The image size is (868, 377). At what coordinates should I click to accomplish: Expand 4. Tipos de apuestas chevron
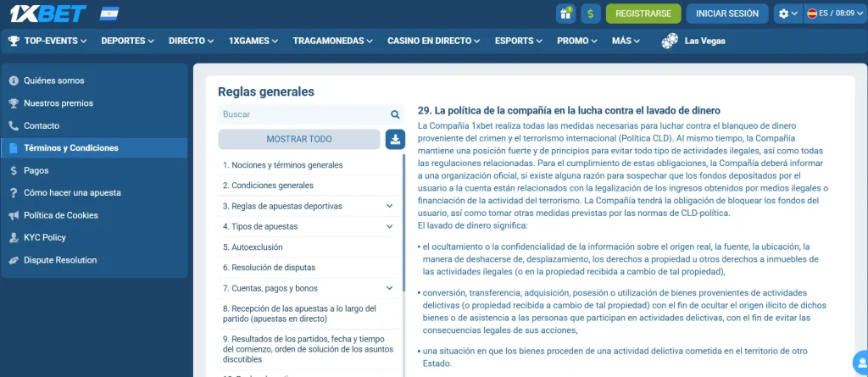390,226
